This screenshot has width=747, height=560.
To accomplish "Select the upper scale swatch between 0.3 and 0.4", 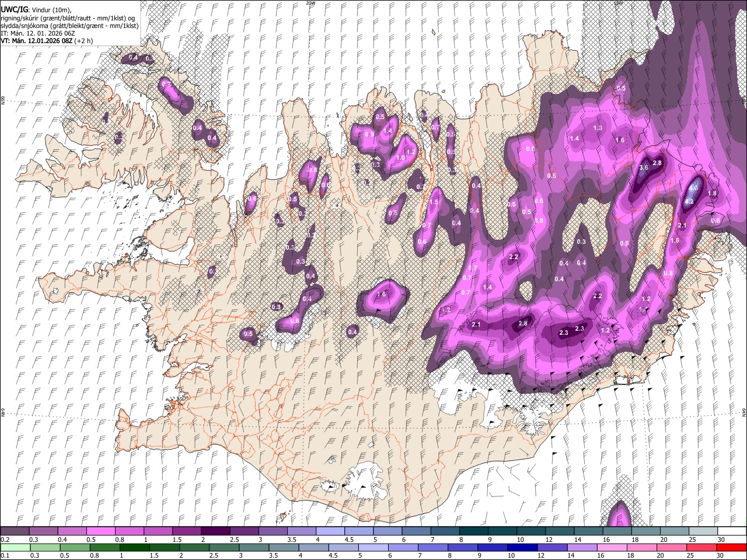I will [x=43, y=531].
